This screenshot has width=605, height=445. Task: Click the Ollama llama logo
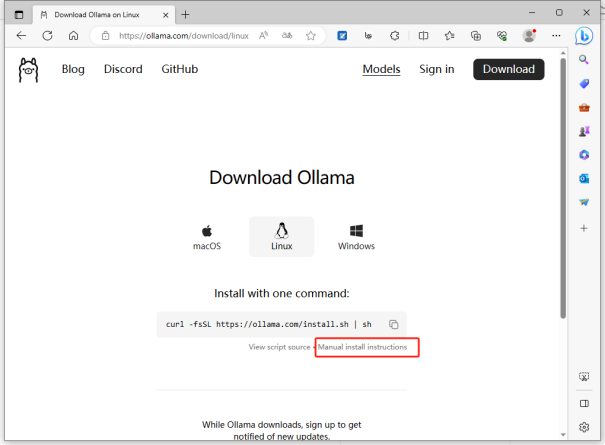pyautogui.click(x=29, y=70)
